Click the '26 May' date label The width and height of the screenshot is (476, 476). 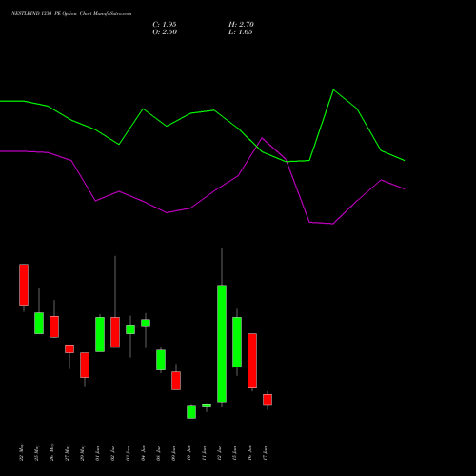[51, 452]
